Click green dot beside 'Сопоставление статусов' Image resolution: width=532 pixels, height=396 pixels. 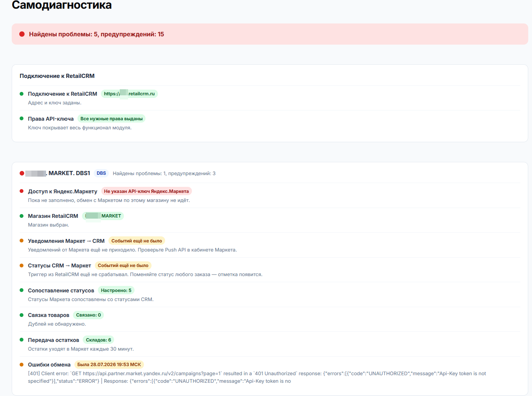coord(22,290)
